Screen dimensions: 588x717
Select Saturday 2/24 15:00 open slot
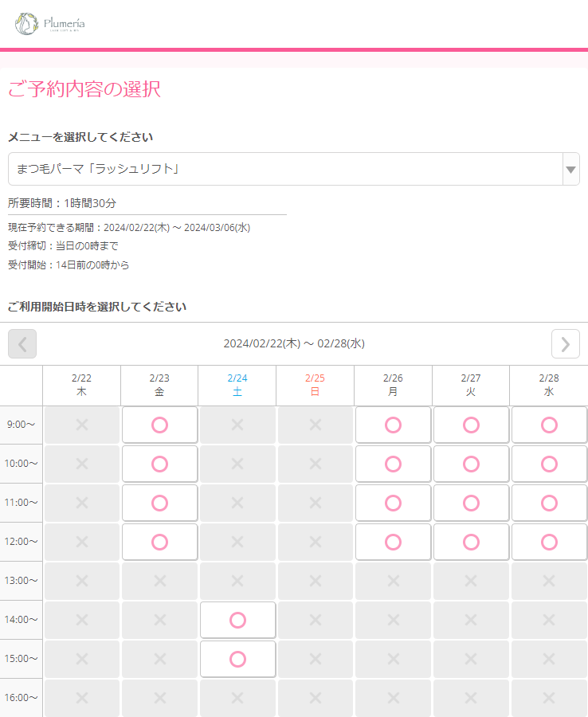tap(237, 659)
